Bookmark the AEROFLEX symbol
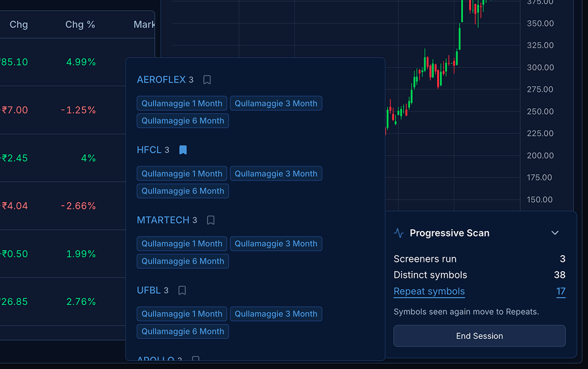The width and height of the screenshot is (588, 369). click(x=207, y=79)
